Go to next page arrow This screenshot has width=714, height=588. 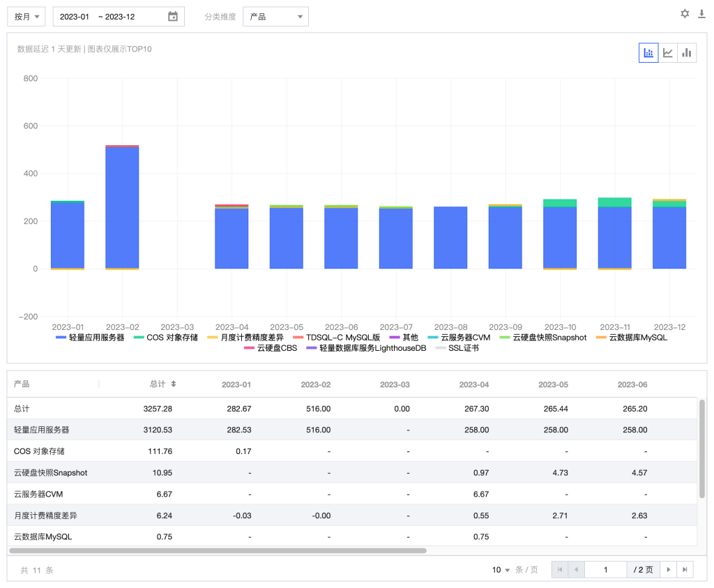click(x=668, y=570)
